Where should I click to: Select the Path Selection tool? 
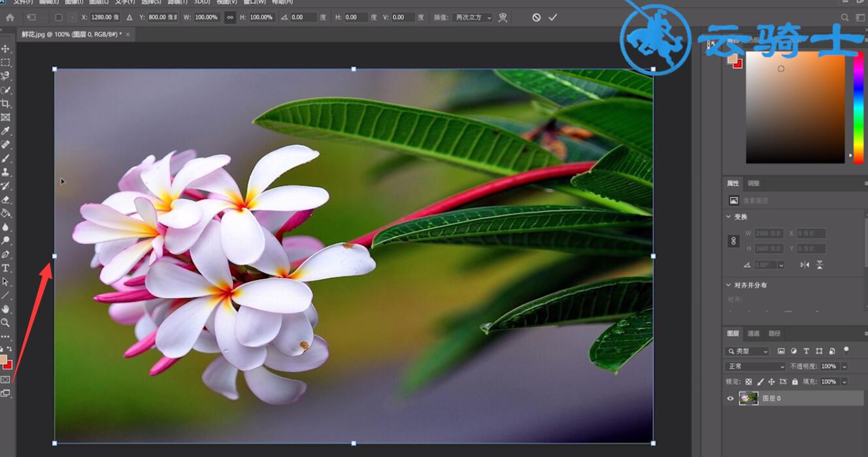tap(5, 282)
